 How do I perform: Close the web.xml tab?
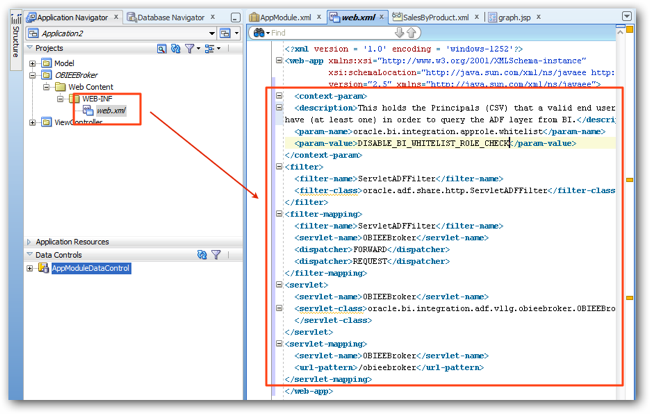click(382, 17)
